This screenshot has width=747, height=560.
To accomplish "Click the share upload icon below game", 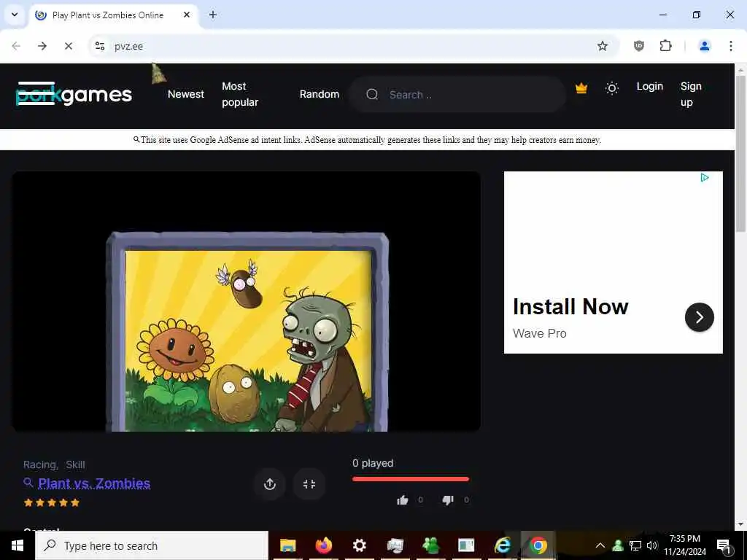I will point(270,484).
